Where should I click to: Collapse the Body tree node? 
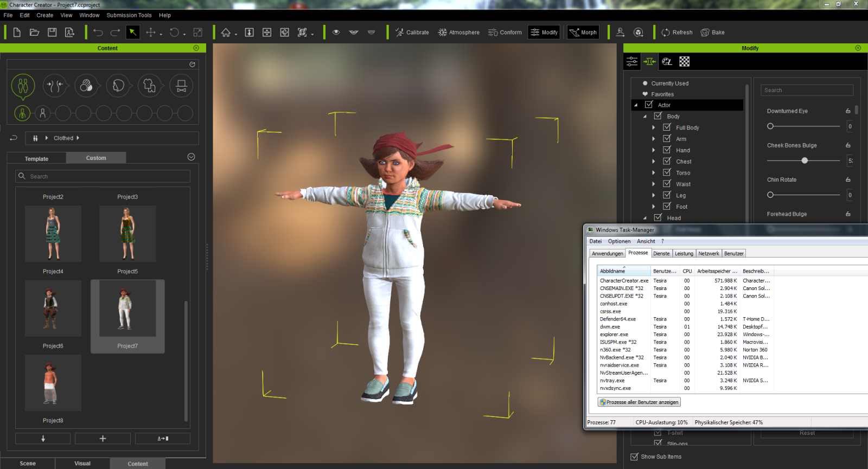click(645, 117)
